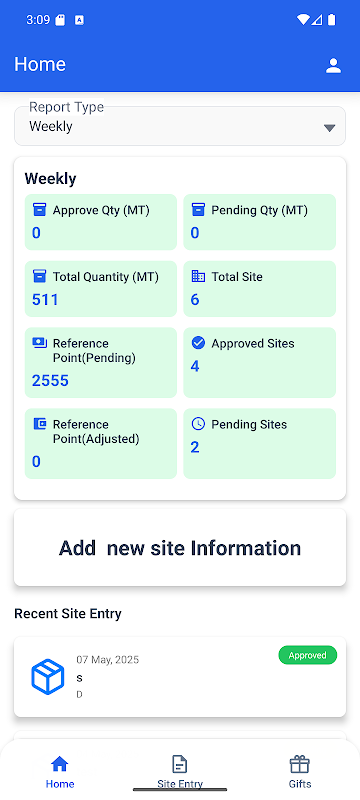
Task: Tap the Approve Qty archive box icon
Action: tap(39, 210)
